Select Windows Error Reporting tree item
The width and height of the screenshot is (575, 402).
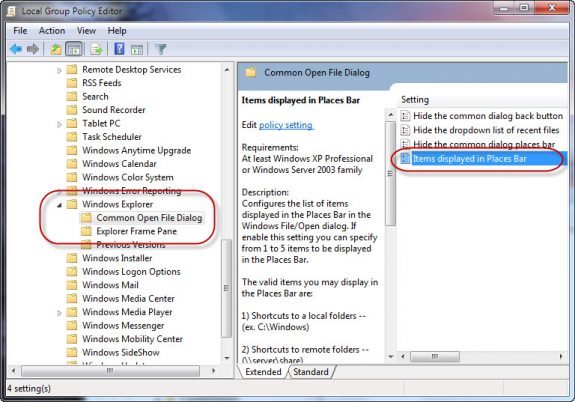tap(132, 191)
